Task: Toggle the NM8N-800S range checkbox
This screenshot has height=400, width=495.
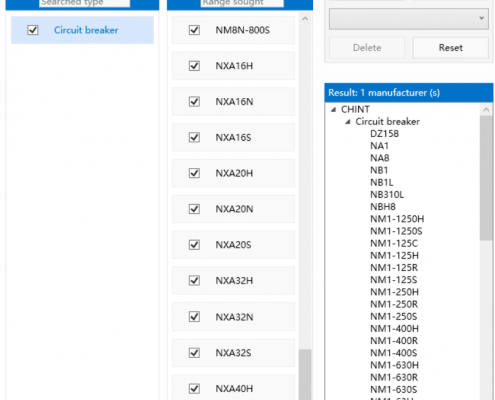Action: [194, 30]
